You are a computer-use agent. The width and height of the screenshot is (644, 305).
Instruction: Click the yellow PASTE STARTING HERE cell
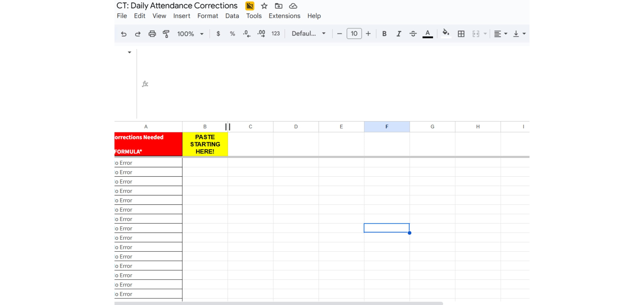click(205, 144)
